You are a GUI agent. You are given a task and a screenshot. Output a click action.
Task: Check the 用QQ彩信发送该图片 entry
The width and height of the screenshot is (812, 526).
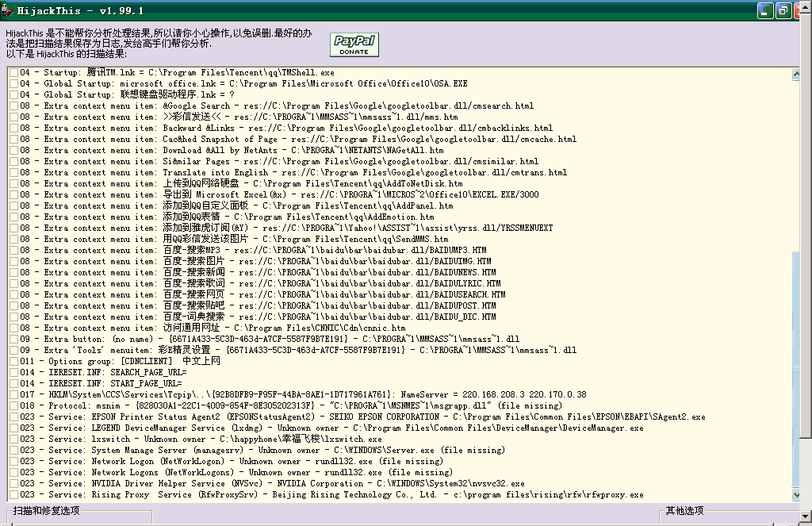(x=14, y=239)
